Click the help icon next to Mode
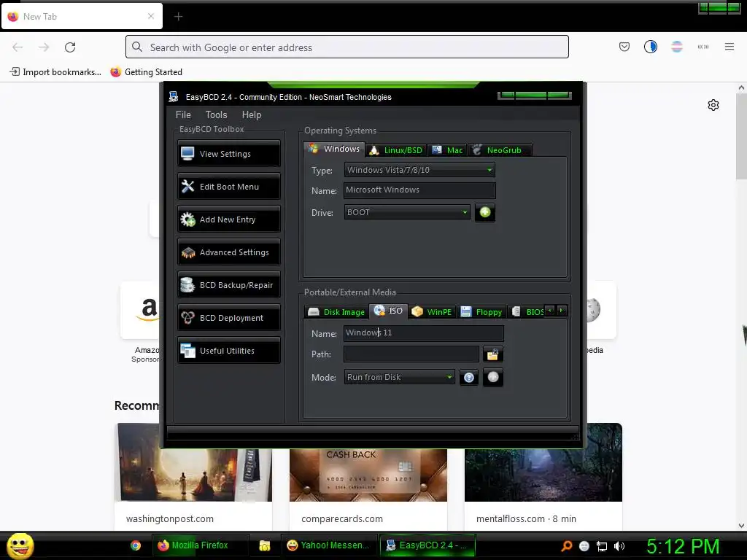Screen dimensions: 747x560 coord(469,378)
